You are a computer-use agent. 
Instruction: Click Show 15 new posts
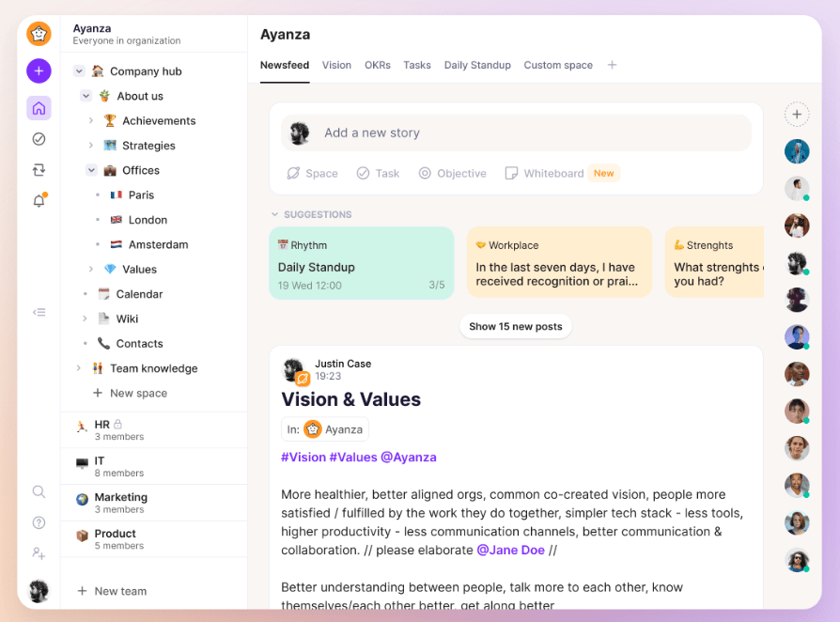[x=515, y=326]
